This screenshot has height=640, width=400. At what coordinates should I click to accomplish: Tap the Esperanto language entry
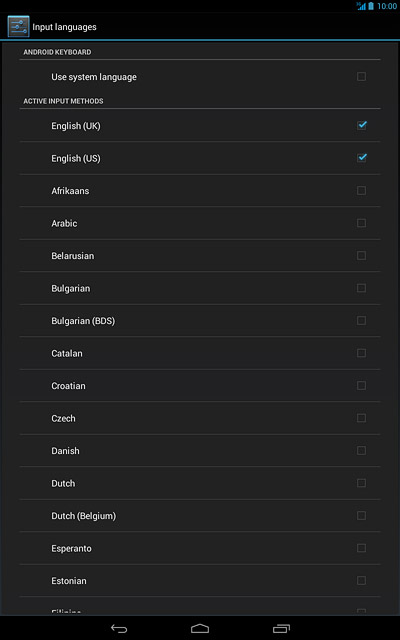click(x=200, y=548)
